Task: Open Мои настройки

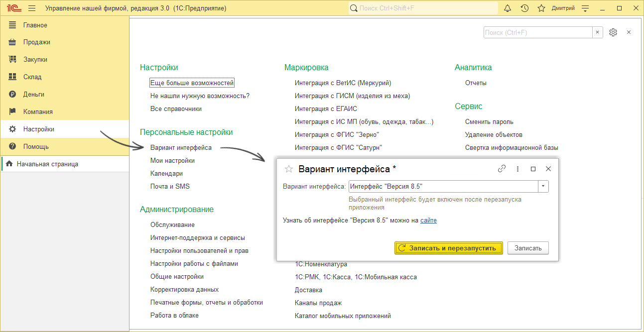Action: point(172,161)
